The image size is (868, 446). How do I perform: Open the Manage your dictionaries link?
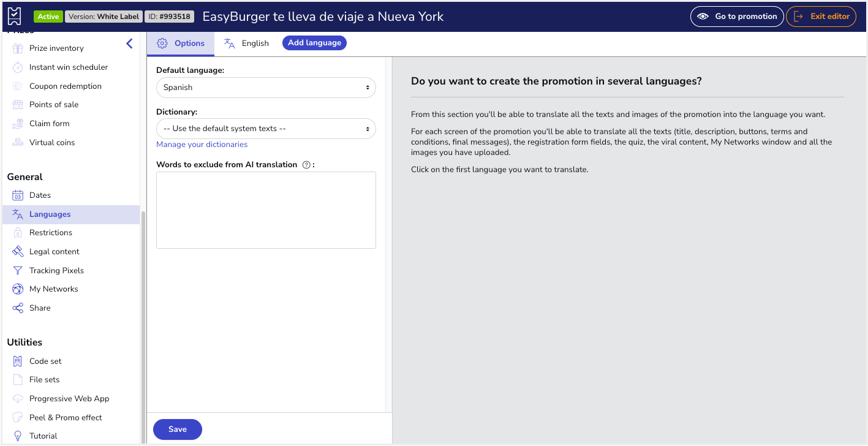pos(202,145)
